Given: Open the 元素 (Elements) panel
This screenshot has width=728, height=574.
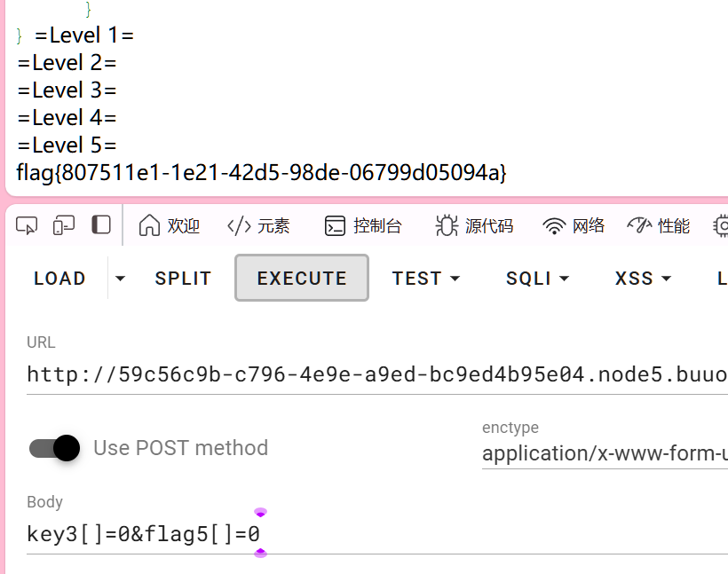Looking at the screenshot, I should [258, 226].
